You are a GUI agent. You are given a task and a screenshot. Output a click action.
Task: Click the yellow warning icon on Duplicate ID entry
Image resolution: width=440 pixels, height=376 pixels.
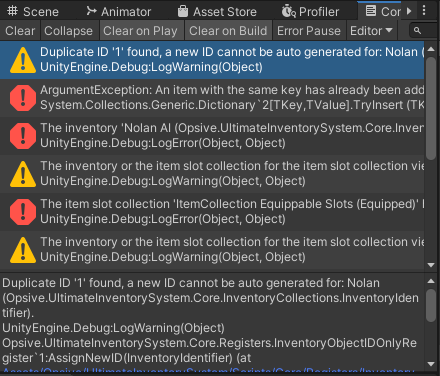(x=23, y=60)
